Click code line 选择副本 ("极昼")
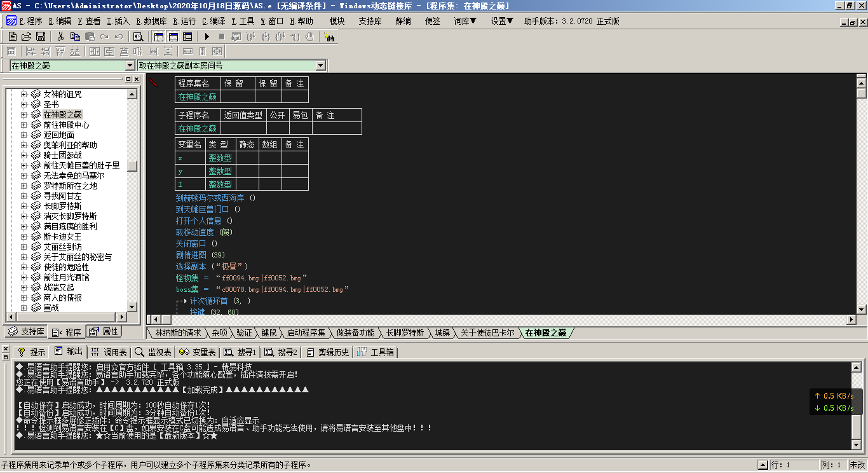Viewport: 868px width, 473px height. [x=212, y=266]
